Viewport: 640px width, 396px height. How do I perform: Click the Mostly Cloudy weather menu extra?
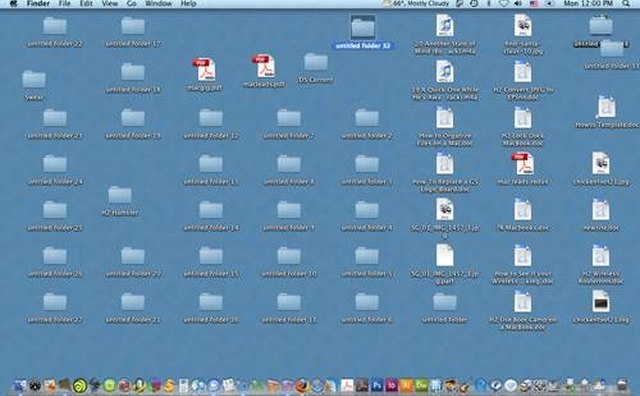pyautogui.click(x=416, y=3)
